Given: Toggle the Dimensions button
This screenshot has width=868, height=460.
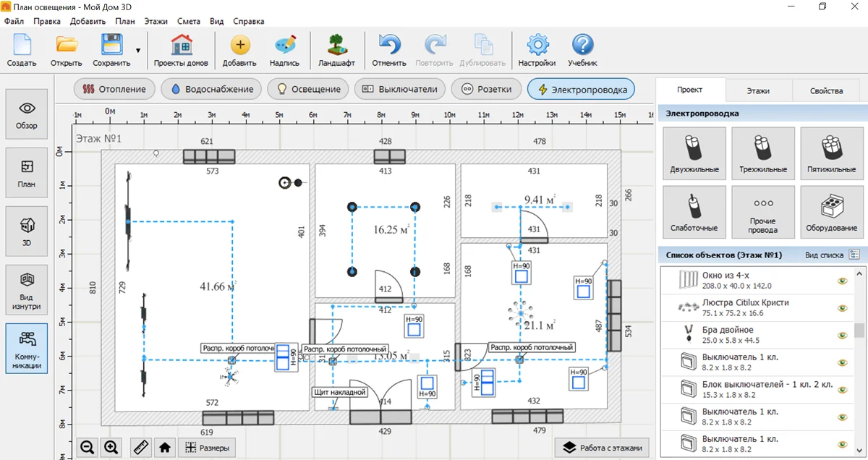Looking at the screenshot, I should click(x=207, y=448).
